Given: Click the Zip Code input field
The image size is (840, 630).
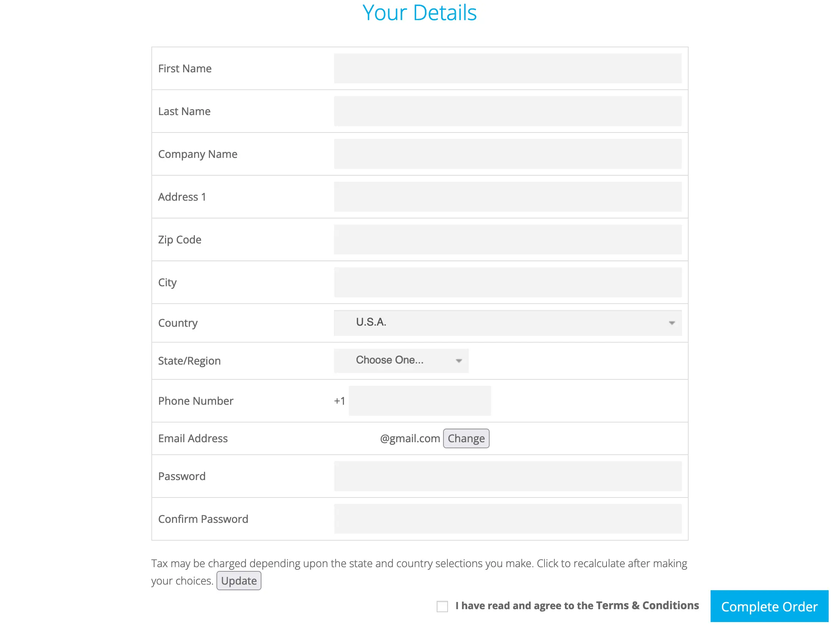Looking at the screenshot, I should point(507,239).
